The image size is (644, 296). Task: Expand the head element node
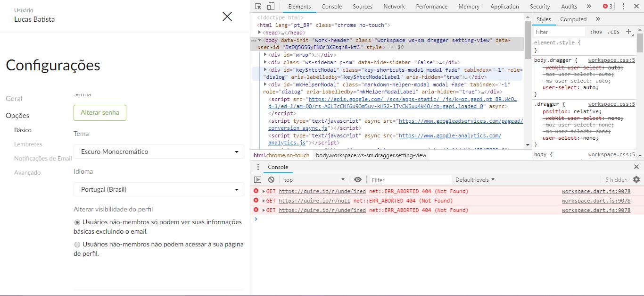coord(260,33)
